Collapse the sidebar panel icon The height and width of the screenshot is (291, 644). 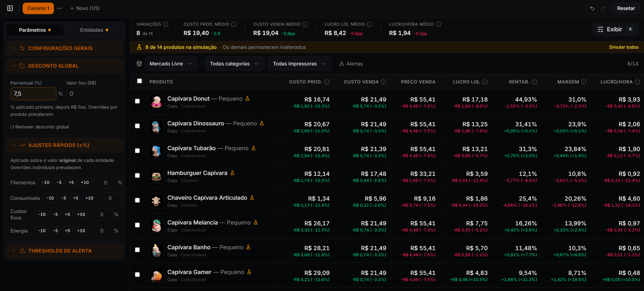tap(10, 8)
